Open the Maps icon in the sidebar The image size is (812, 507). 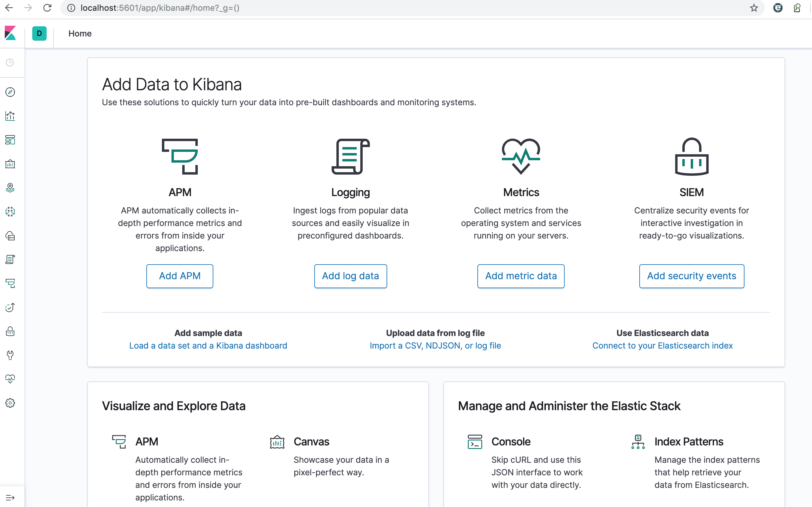(10, 188)
